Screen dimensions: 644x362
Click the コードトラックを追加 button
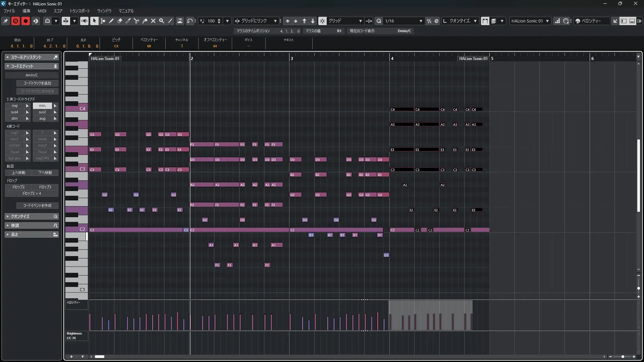point(37,83)
